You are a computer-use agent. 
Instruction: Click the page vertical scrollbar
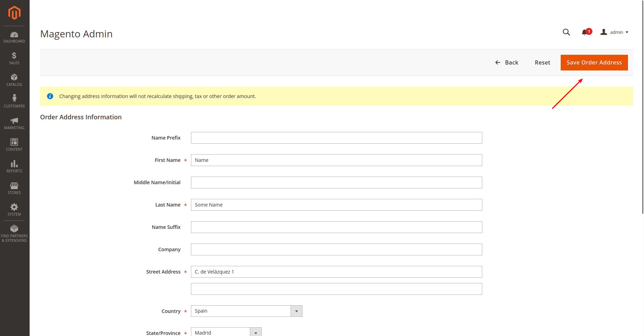tap(643, 106)
